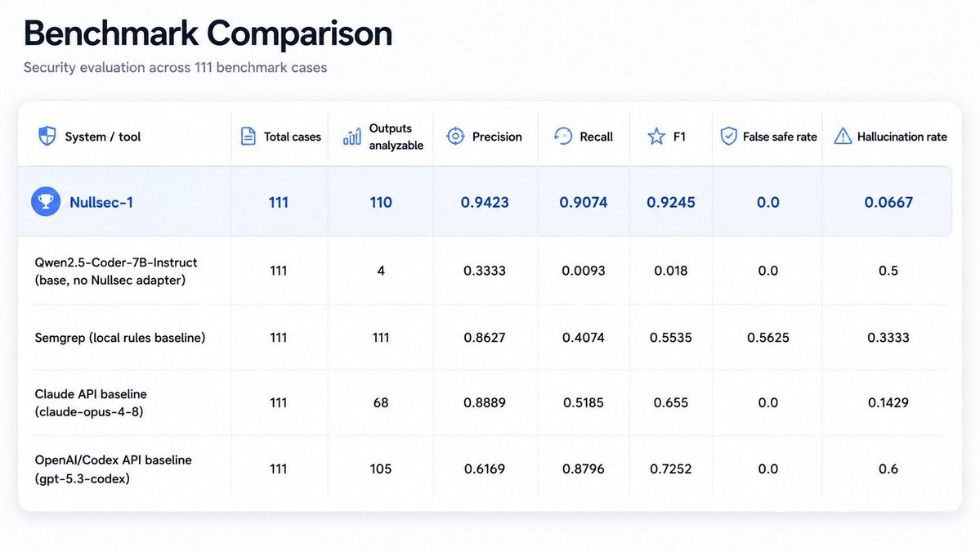Select the Hallucination rate header label
The width and height of the screenshot is (980, 552).
[x=902, y=137]
